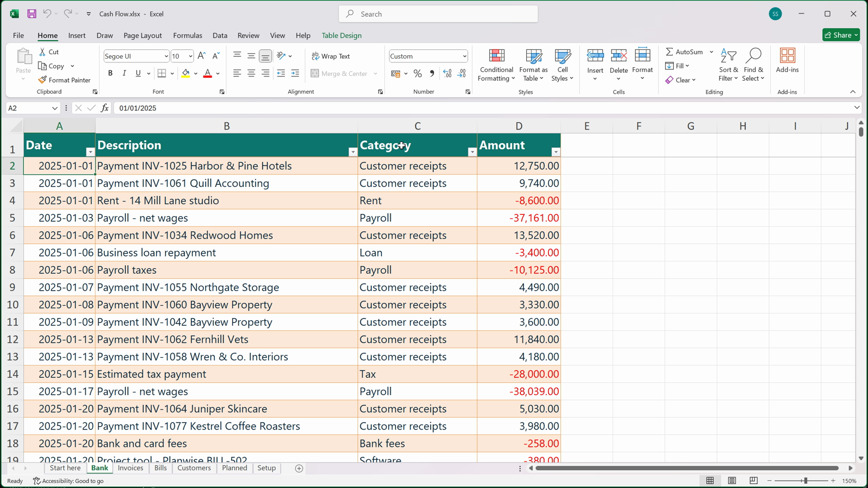The image size is (868, 488).
Task: Open Cell Styles gallery
Action: click(563, 65)
